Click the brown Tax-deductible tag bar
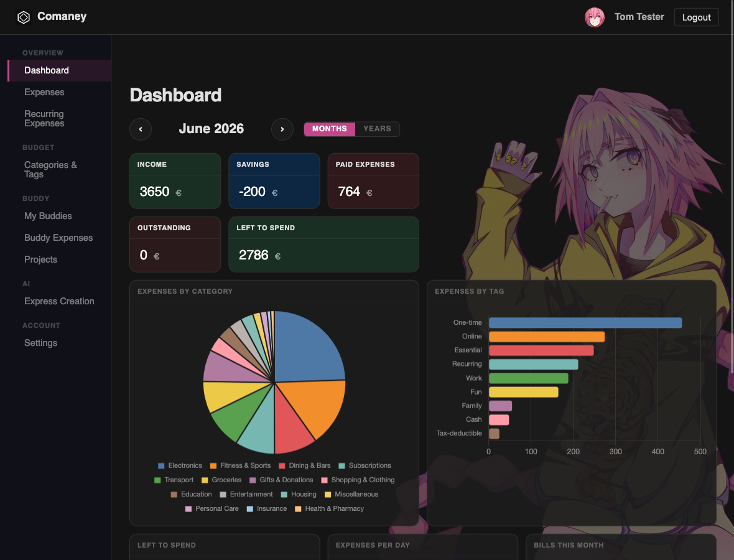The height and width of the screenshot is (560, 734). pos(494,434)
